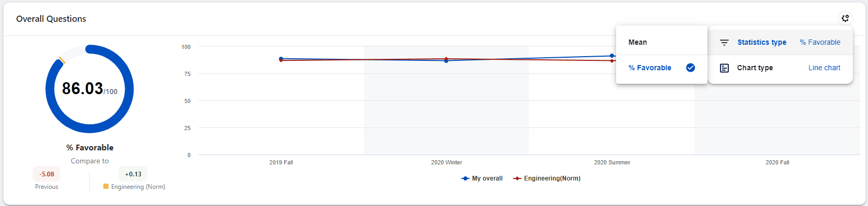Click the 2019 Fall blue data point
868x206 pixels.
pos(281,59)
